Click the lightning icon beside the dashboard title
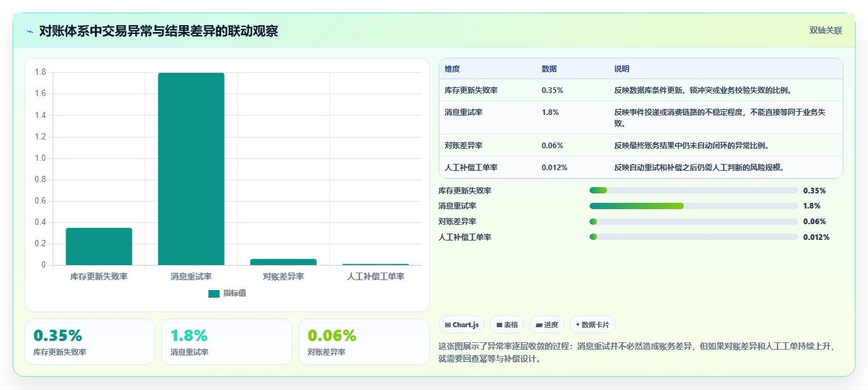Viewport: 868px width, 390px height. click(x=30, y=31)
